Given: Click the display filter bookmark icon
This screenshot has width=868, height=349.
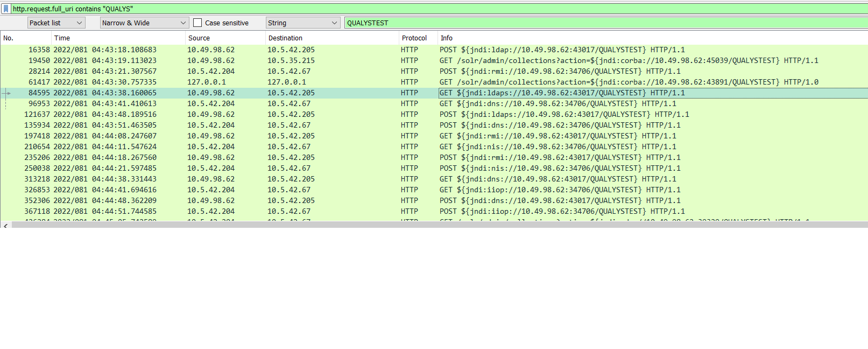Looking at the screenshot, I should point(6,9).
